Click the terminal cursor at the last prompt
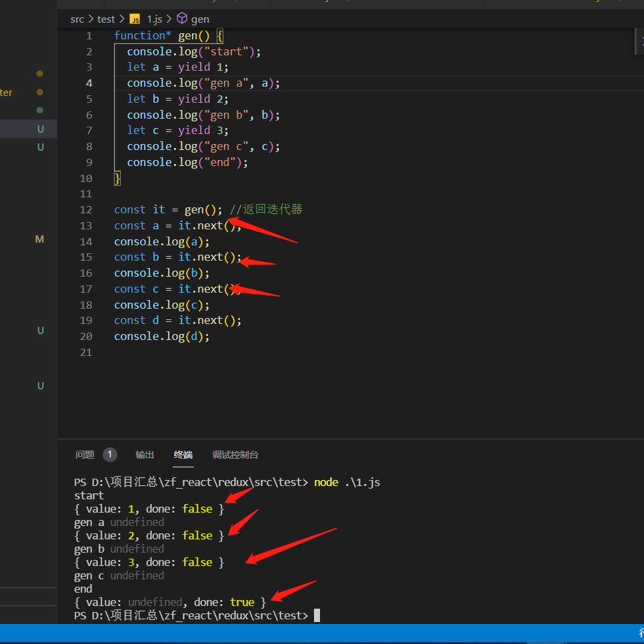The height and width of the screenshot is (644, 644). click(317, 615)
